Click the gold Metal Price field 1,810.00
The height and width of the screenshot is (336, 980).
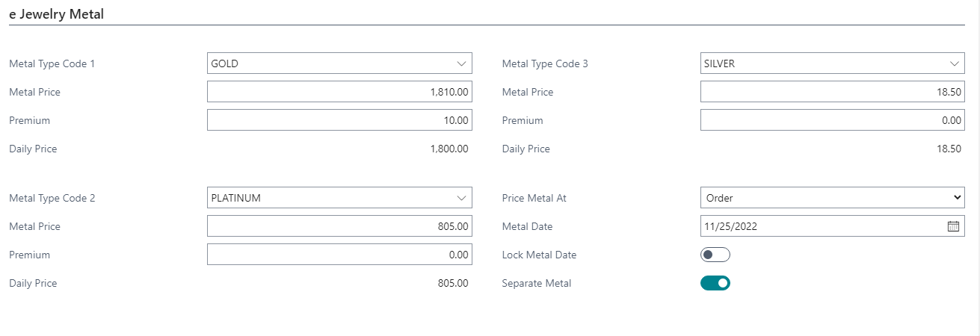[x=339, y=92]
